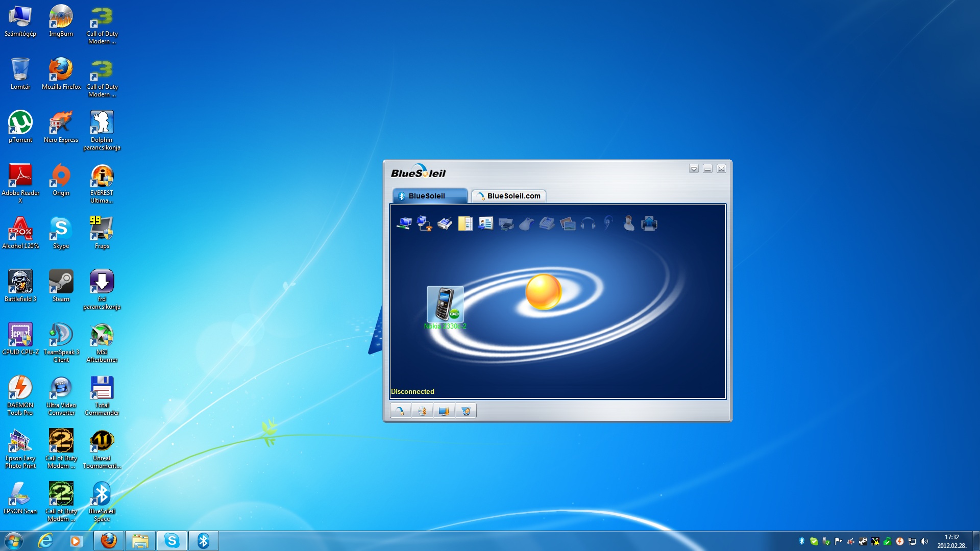Select the Epson Easy Photo Print icon
980x551 pixels.
(20, 449)
